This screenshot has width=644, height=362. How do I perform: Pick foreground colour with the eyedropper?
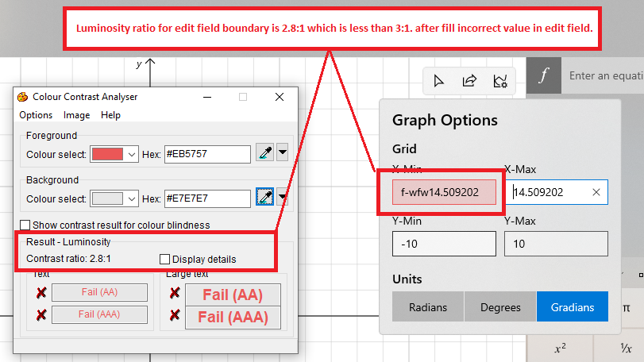(x=265, y=152)
